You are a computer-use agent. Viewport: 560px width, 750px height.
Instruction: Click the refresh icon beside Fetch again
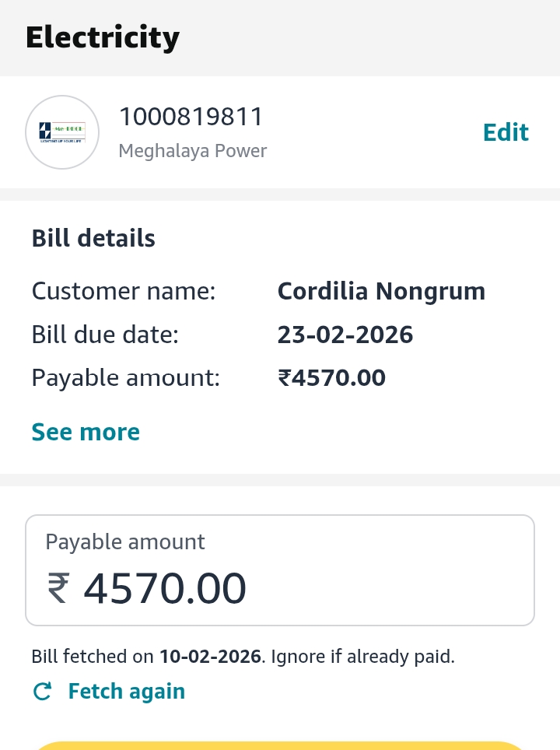(x=43, y=692)
